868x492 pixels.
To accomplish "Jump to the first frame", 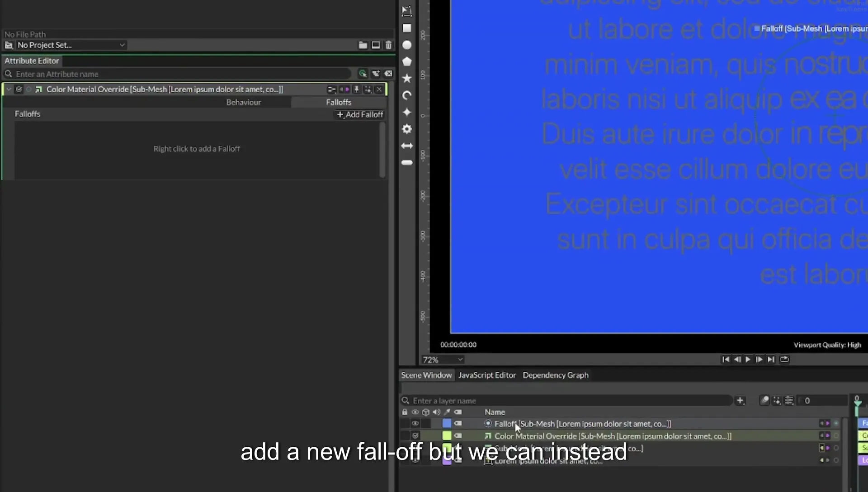I will coord(726,360).
